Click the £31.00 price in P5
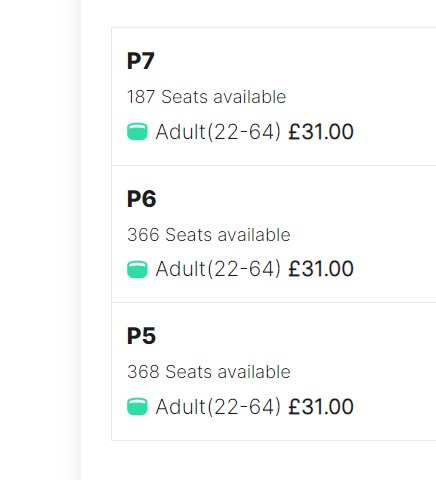 [x=321, y=407]
